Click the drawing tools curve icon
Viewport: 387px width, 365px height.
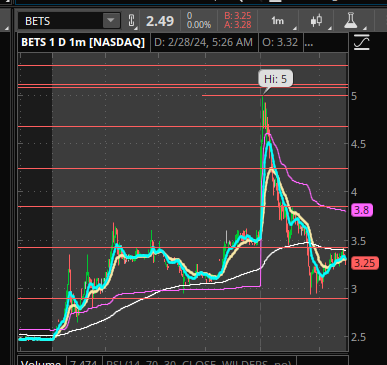pos(362,42)
